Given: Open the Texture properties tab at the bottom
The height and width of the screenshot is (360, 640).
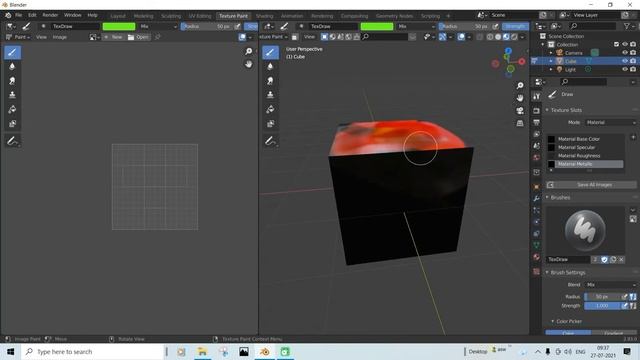Looking at the screenshot, I should coord(536,271).
